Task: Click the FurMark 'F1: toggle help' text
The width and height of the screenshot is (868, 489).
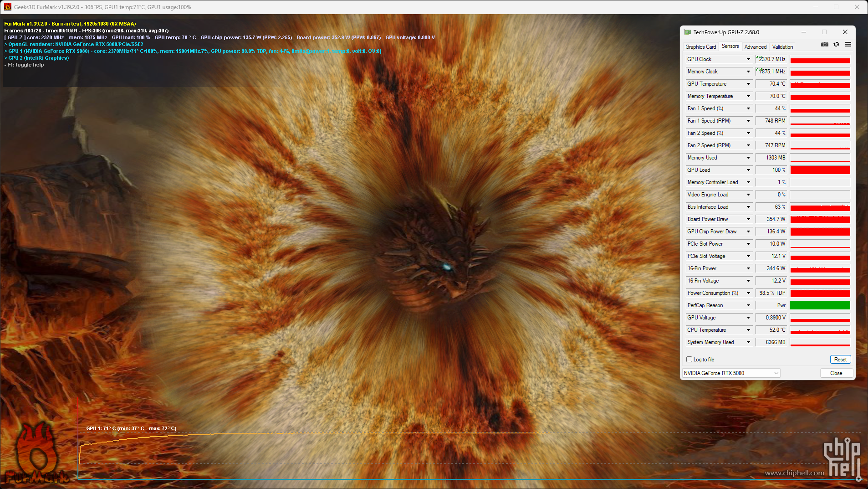Action: 24,65
